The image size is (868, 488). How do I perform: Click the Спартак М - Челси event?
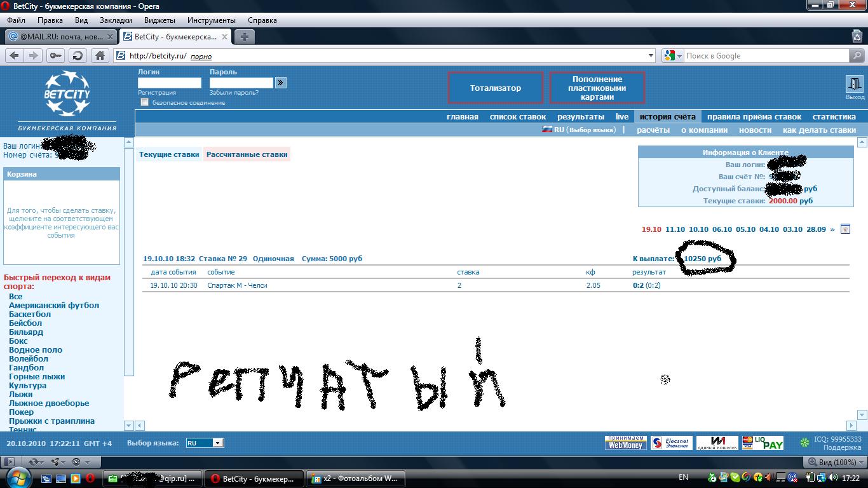click(237, 285)
